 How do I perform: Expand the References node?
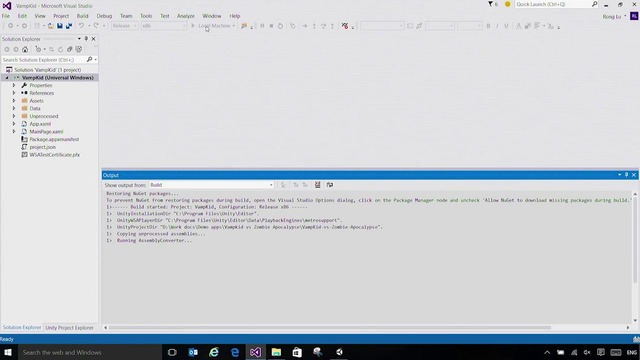click(x=14, y=93)
